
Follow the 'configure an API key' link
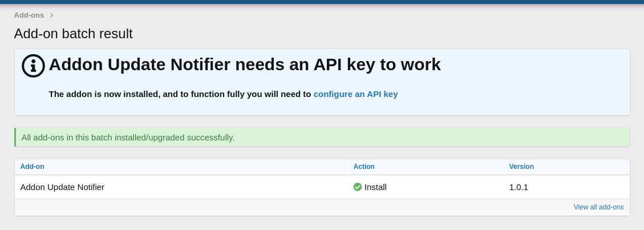tap(355, 94)
